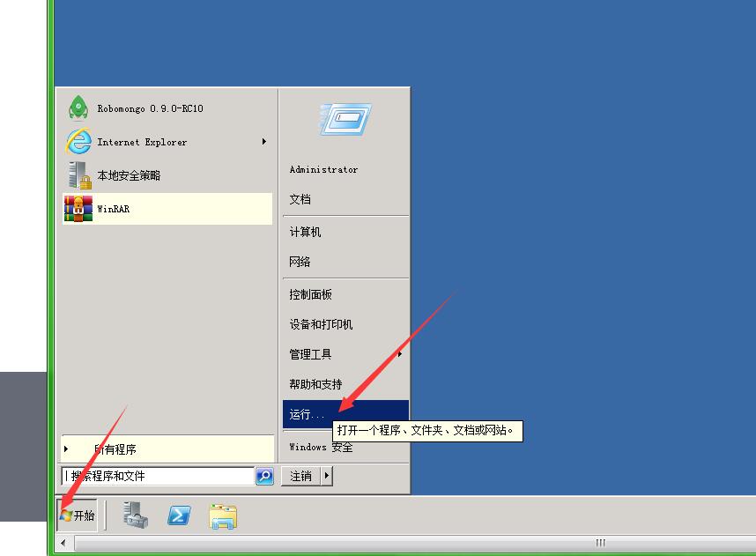Open shutdown options arrow next to 注销
The image size is (756, 556).
pos(327,476)
